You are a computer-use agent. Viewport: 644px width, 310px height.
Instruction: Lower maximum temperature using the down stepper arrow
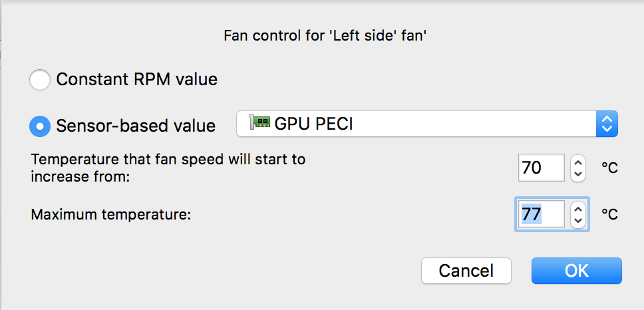(578, 220)
